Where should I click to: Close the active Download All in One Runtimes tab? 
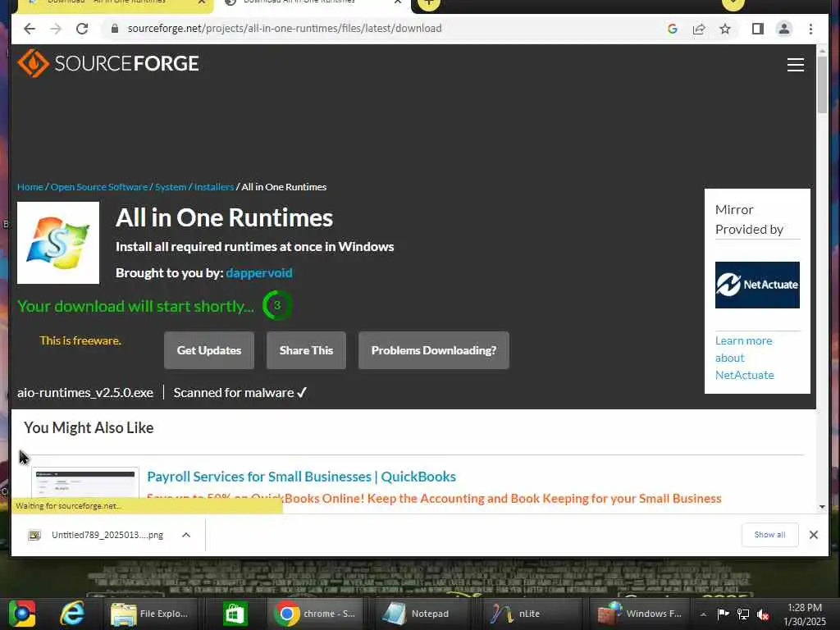(x=398, y=2)
